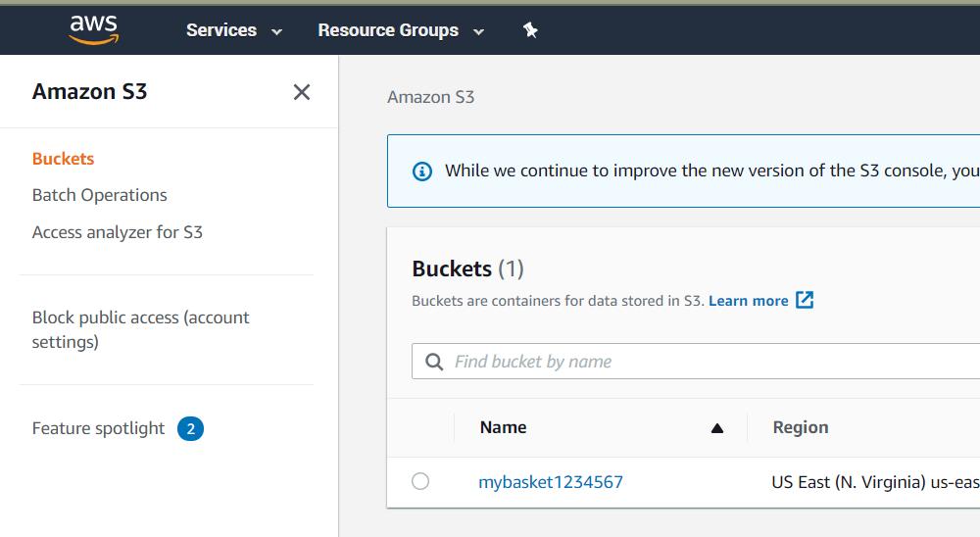The width and height of the screenshot is (980, 537).
Task: Click the AWS logo home icon
Action: tap(94, 29)
